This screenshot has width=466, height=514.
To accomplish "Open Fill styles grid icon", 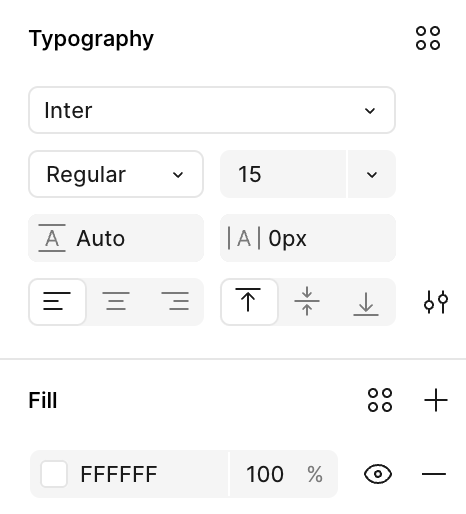I will click(x=380, y=400).
